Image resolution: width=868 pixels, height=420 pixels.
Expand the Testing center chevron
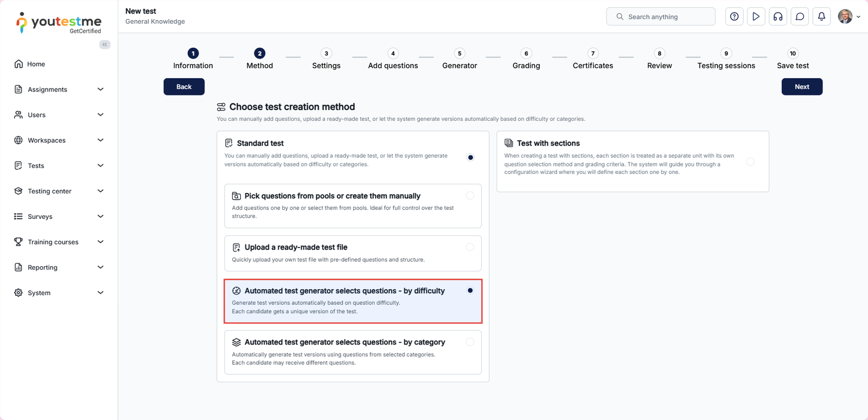[100, 191]
